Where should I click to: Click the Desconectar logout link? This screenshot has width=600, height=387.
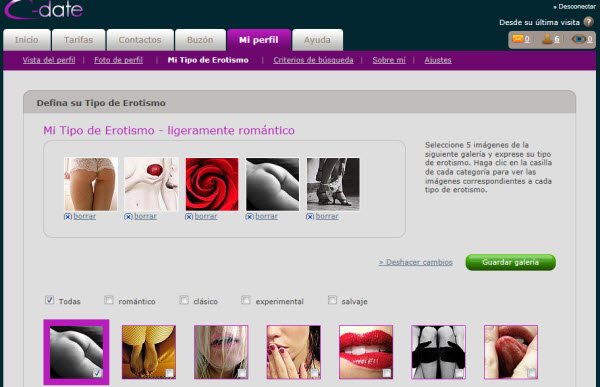[x=574, y=7]
